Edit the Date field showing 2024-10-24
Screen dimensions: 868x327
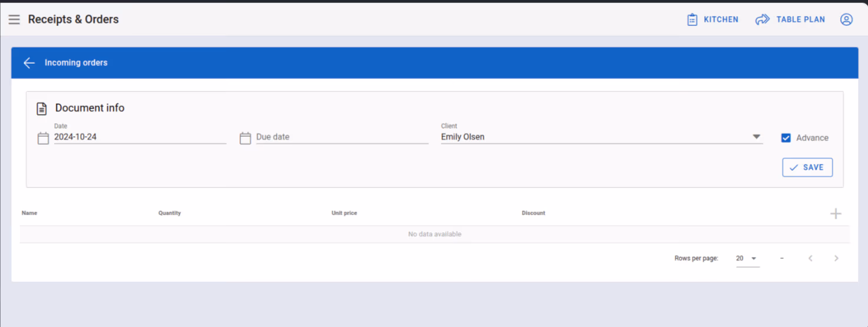click(x=140, y=137)
